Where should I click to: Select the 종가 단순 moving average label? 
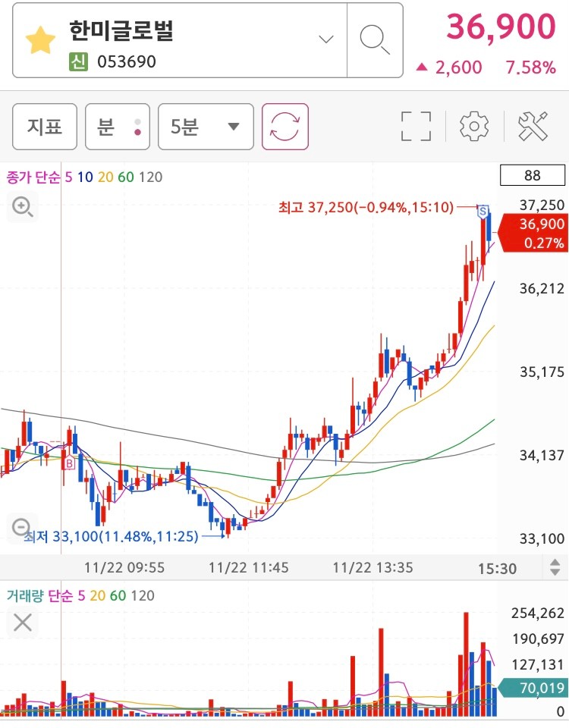33,177
